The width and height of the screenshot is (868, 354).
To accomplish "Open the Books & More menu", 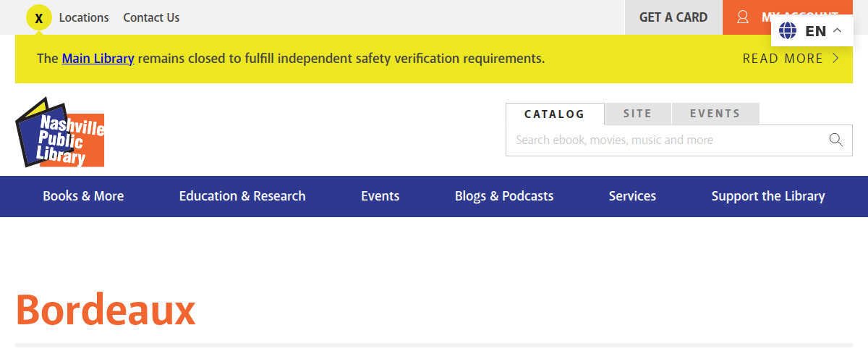I will 83,196.
